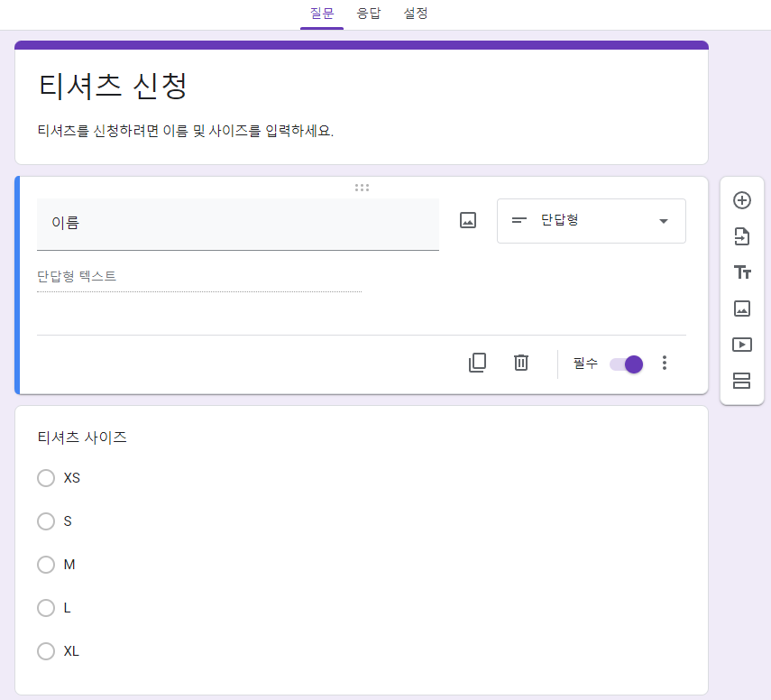Add a section from the side toolbar
The width and height of the screenshot is (771, 700).
pos(741,381)
